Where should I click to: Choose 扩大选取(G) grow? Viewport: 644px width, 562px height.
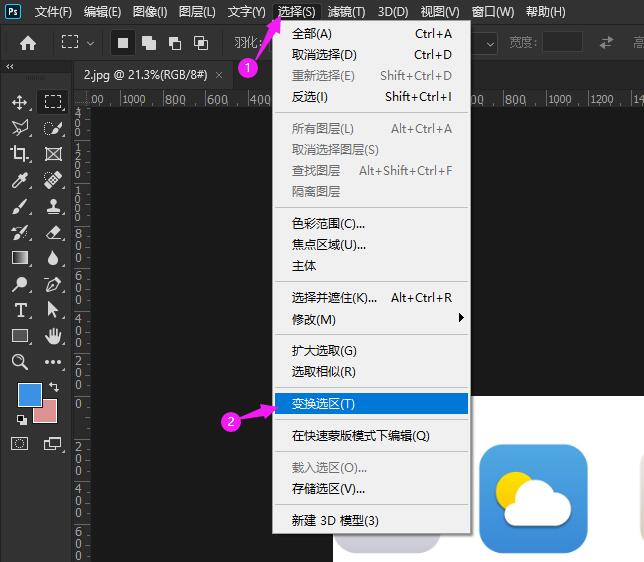click(371, 351)
